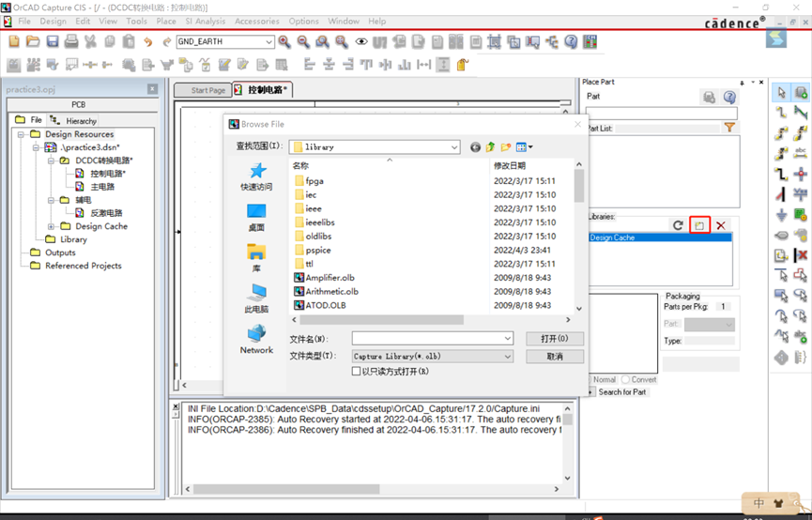
Task: Click the Zoom Out magnifier icon
Action: click(303, 41)
